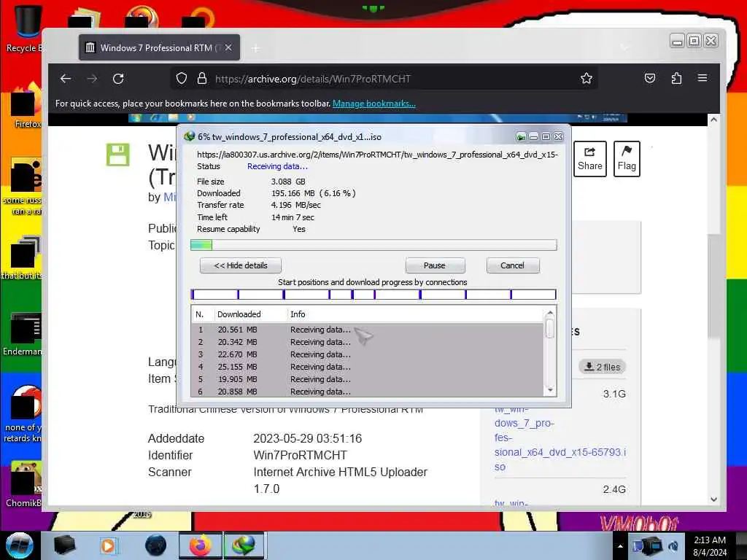This screenshot has width=747, height=560.
Task: Click the page scrollbar down arrow
Action: tap(713, 499)
